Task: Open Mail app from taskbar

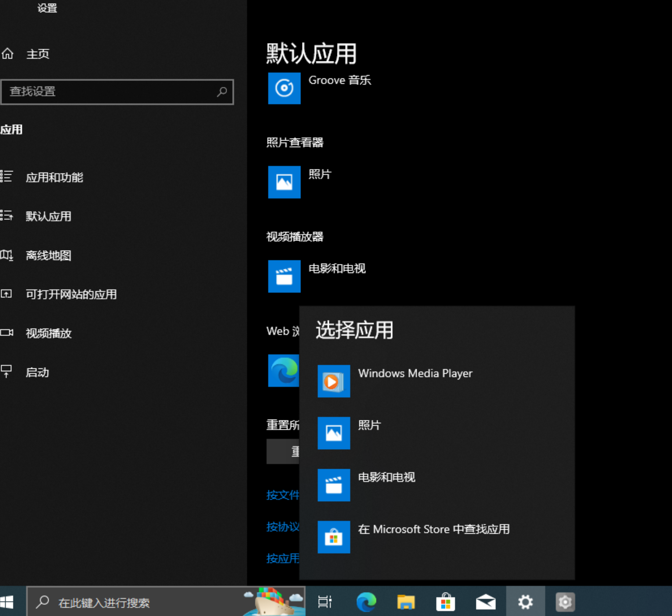Action: (x=486, y=602)
